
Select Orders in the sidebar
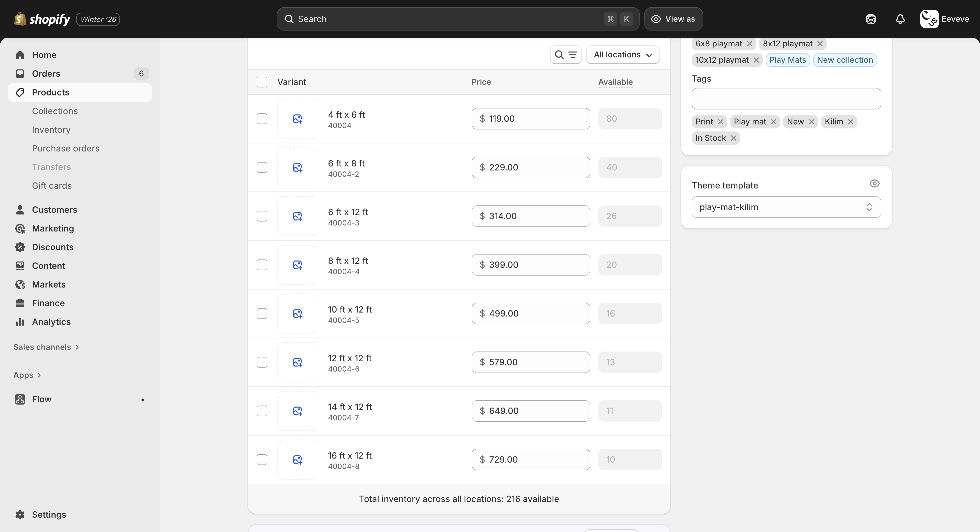[46, 73]
